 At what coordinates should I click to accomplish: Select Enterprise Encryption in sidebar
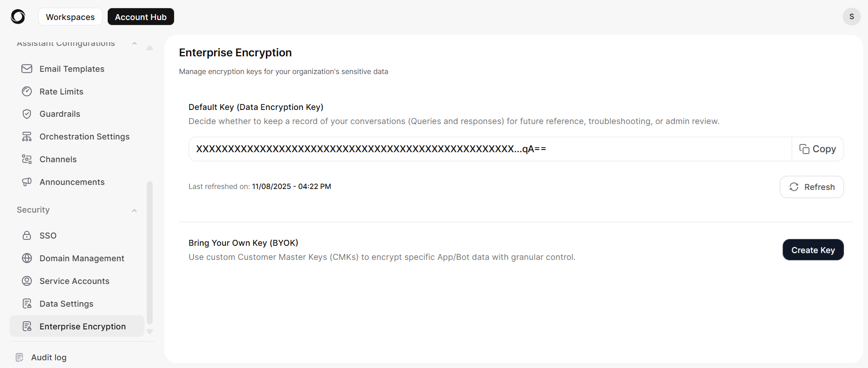[x=77, y=326]
